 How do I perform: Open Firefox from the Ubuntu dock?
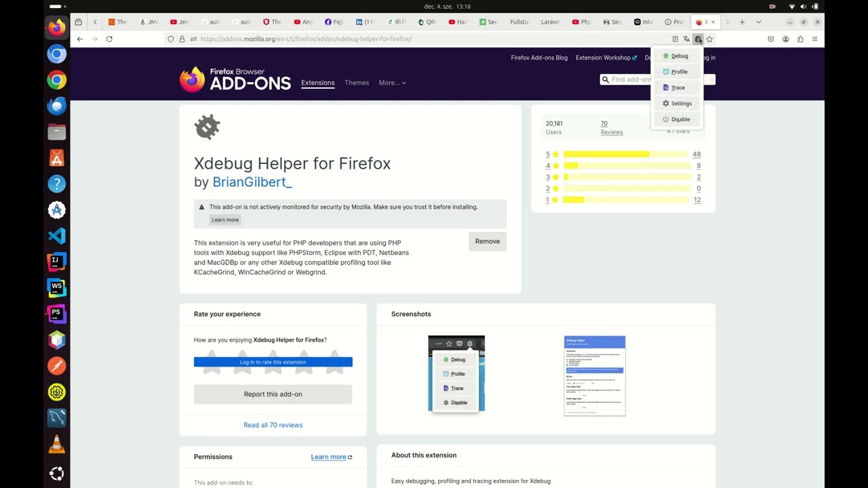57,28
